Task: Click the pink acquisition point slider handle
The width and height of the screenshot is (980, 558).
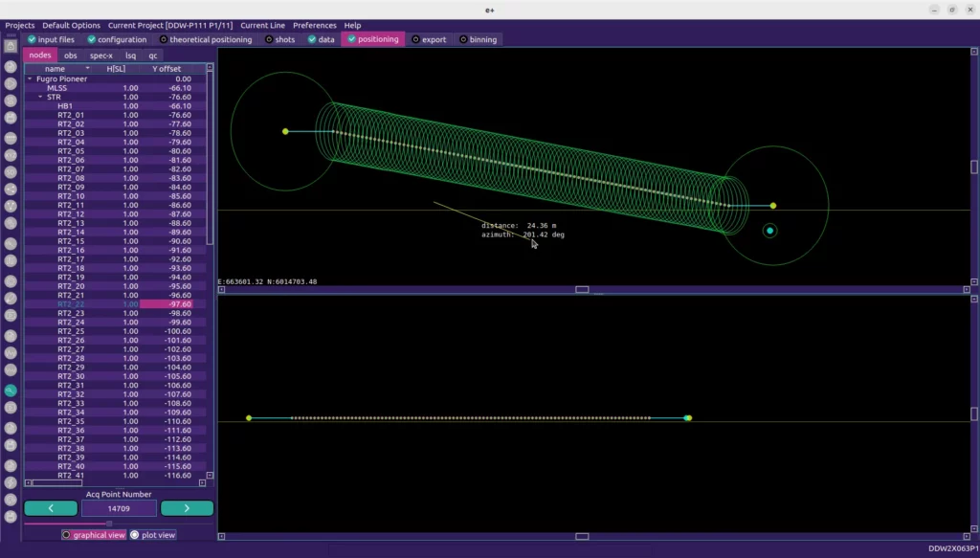Action: (x=109, y=524)
